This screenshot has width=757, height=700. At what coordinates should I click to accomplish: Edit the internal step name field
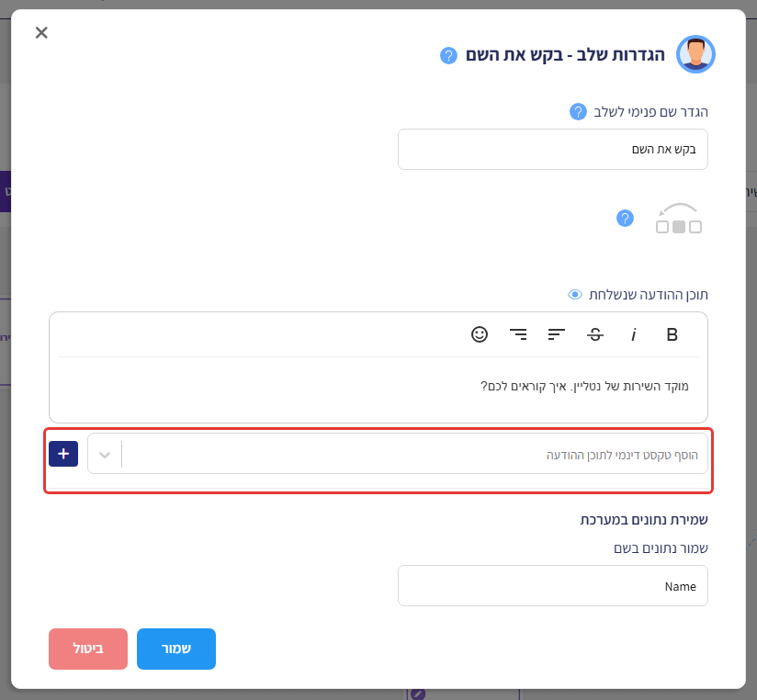[553, 149]
